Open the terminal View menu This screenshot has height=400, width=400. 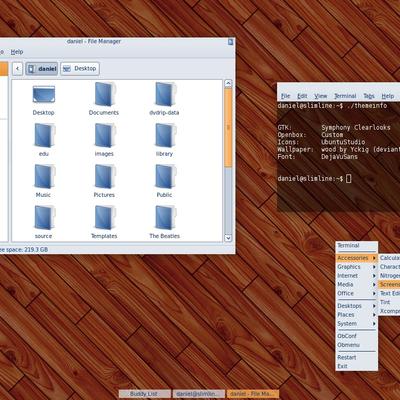tap(321, 96)
